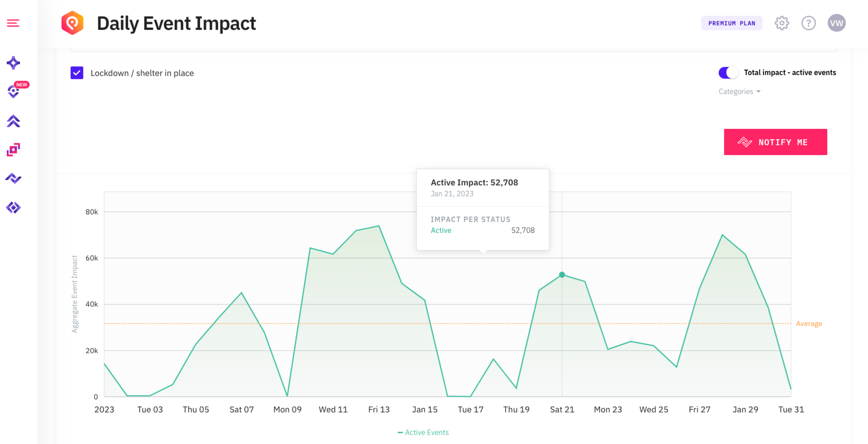Select the four-point star sidebar icon
This screenshot has width=868, height=444.
tap(13, 63)
